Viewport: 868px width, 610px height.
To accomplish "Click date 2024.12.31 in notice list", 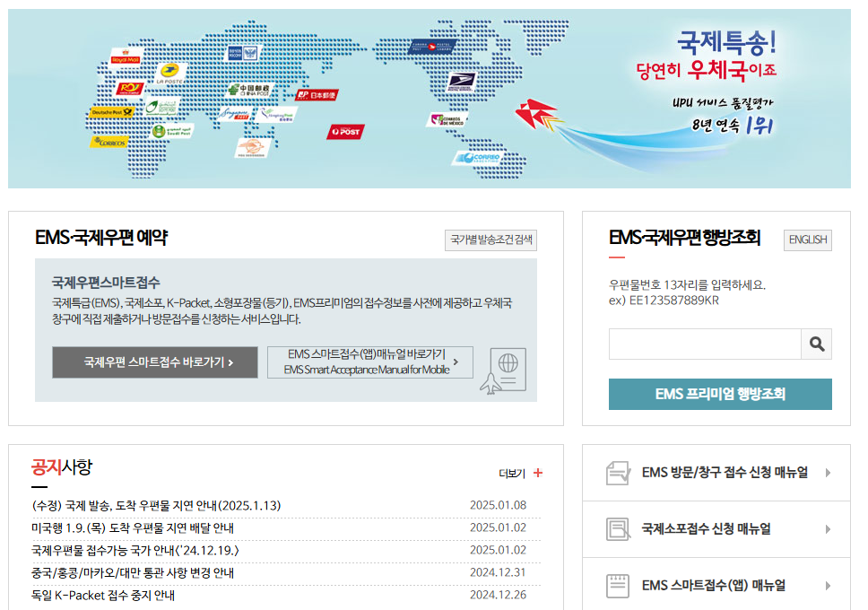I will (499, 572).
